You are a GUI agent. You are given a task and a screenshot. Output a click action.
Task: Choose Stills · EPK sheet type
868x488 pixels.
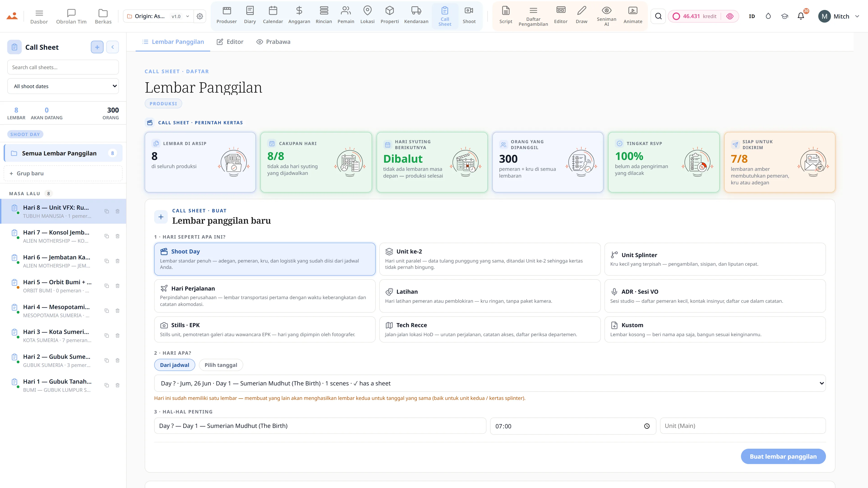(264, 329)
